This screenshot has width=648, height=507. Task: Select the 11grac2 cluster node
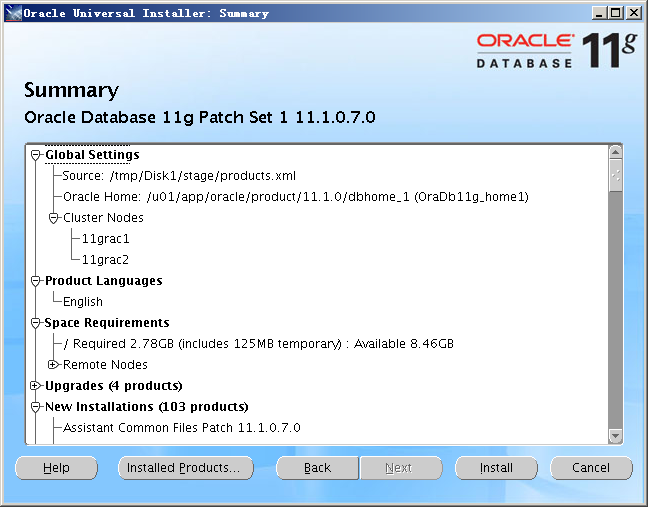105,260
